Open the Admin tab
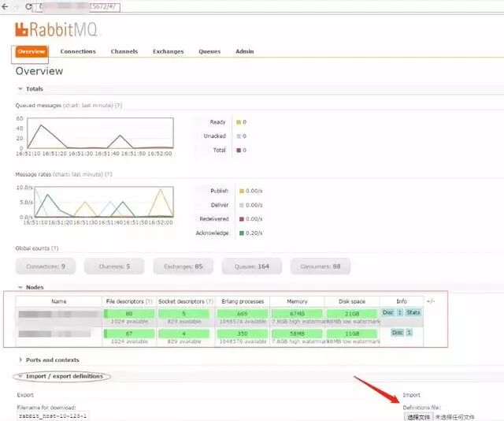The image size is (504, 421). tap(245, 51)
